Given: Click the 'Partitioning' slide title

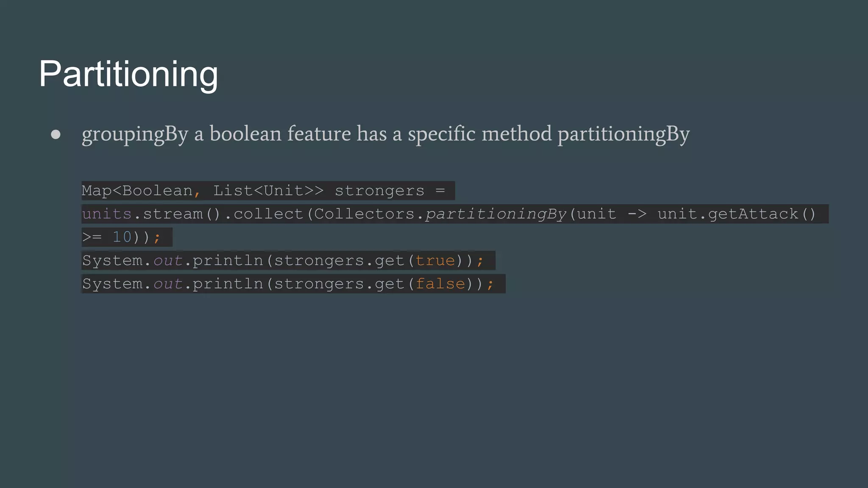Looking at the screenshot, I should click(128, 74).
